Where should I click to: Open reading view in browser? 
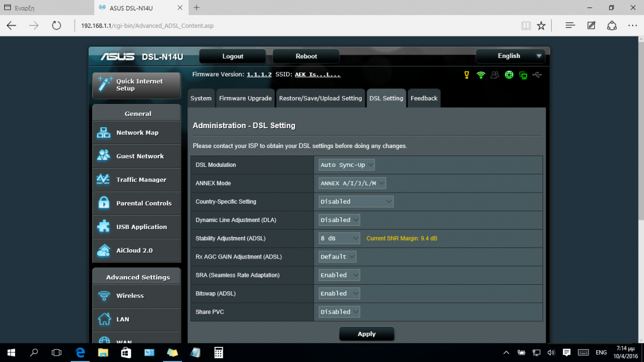526,25
